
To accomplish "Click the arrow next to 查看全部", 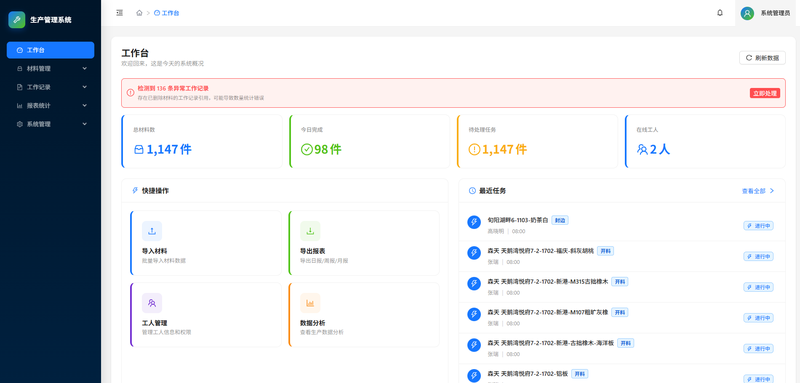I will click(x=771, y=191).
